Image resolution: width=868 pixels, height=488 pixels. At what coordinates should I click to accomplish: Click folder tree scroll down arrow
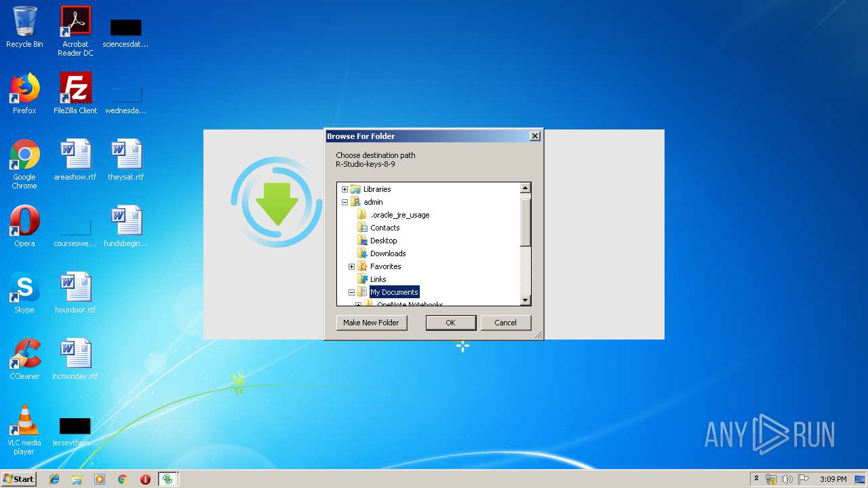[x=525, y=300]
